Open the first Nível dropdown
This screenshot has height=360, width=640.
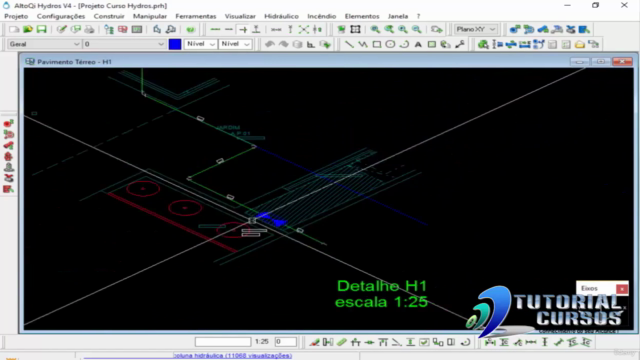pos(200,44)
